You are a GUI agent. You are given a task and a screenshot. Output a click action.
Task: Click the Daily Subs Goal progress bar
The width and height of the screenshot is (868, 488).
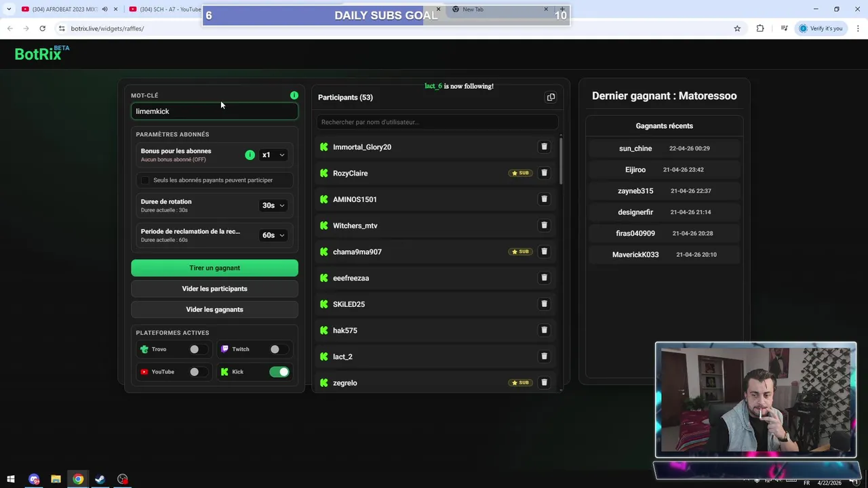coord(386,16)
